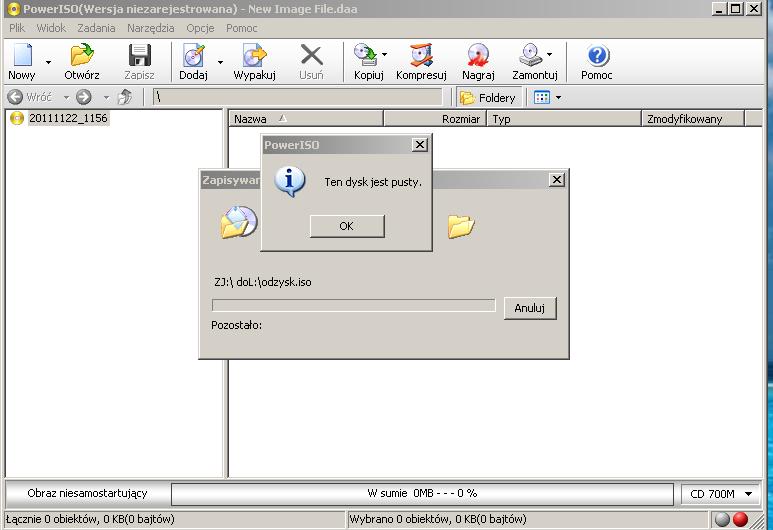Viewport: 773px width, 530px height.
Task: Sort by the Rozmiar column header
Action: [x=435, y=119]
